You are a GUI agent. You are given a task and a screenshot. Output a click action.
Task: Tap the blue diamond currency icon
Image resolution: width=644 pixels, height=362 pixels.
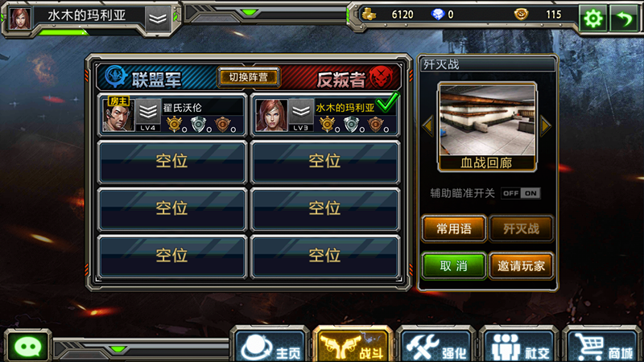[438, 14]
